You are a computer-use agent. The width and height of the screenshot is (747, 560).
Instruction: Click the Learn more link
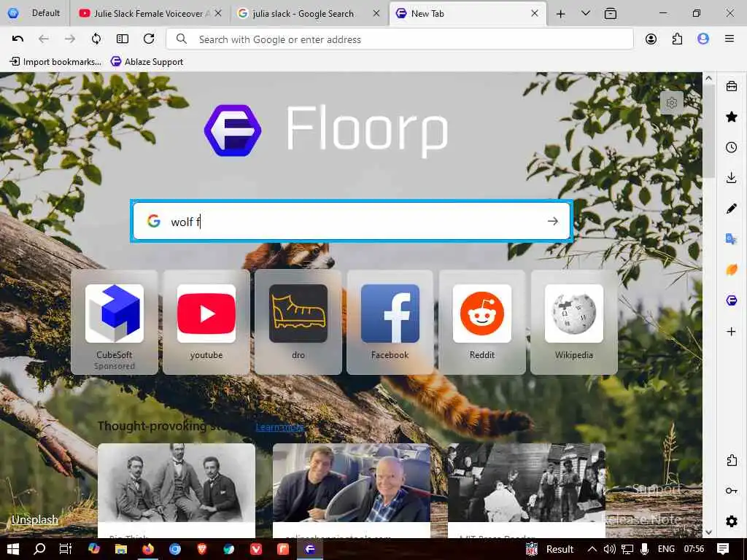279,427
